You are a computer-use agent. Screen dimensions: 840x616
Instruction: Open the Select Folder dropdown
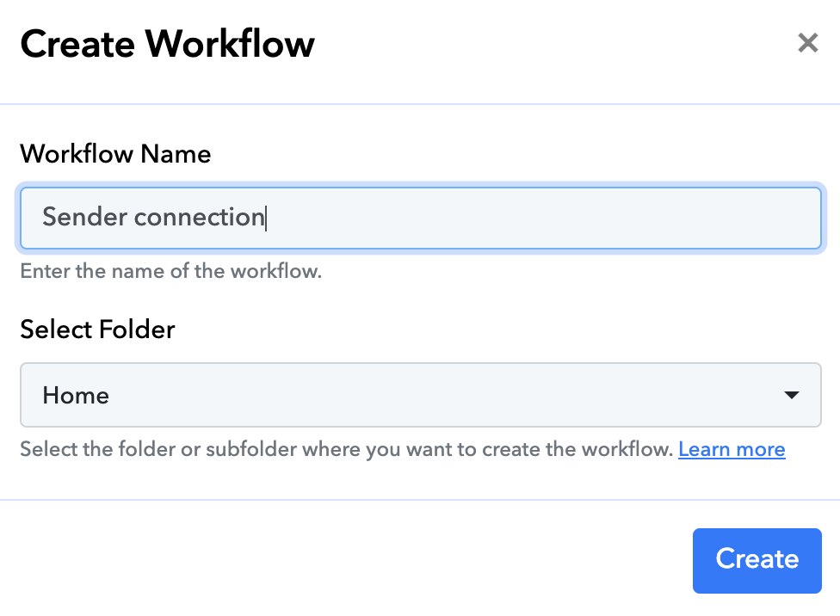pyautogui.click(x=420, y=395)
